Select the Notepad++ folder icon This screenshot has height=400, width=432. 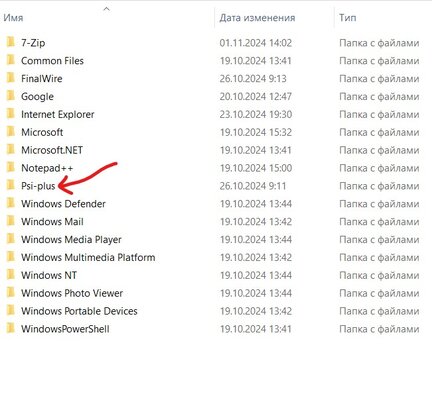click(11, 167)
